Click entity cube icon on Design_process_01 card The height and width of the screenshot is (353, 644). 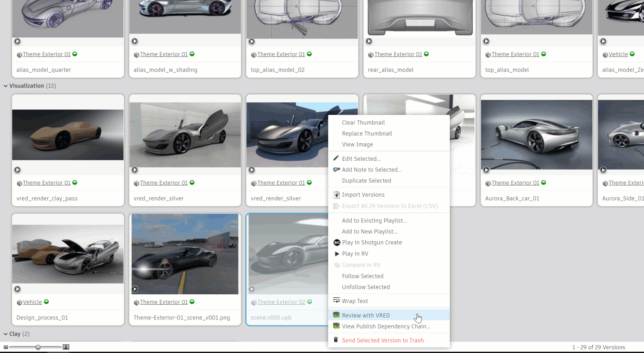19,303
